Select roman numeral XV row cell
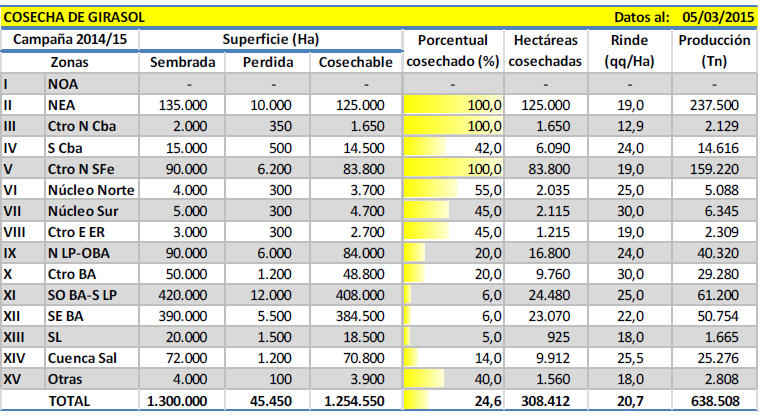The image size is (761, 417). click(x=21, y=380)
